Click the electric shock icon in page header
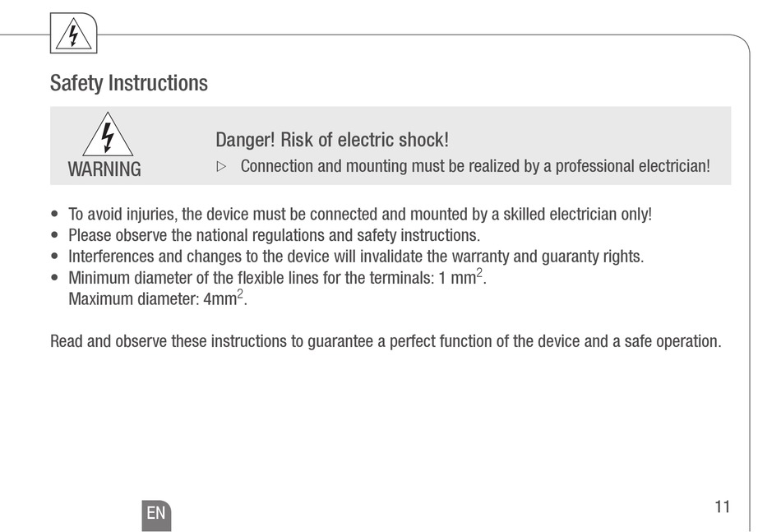 coord(74,34)
